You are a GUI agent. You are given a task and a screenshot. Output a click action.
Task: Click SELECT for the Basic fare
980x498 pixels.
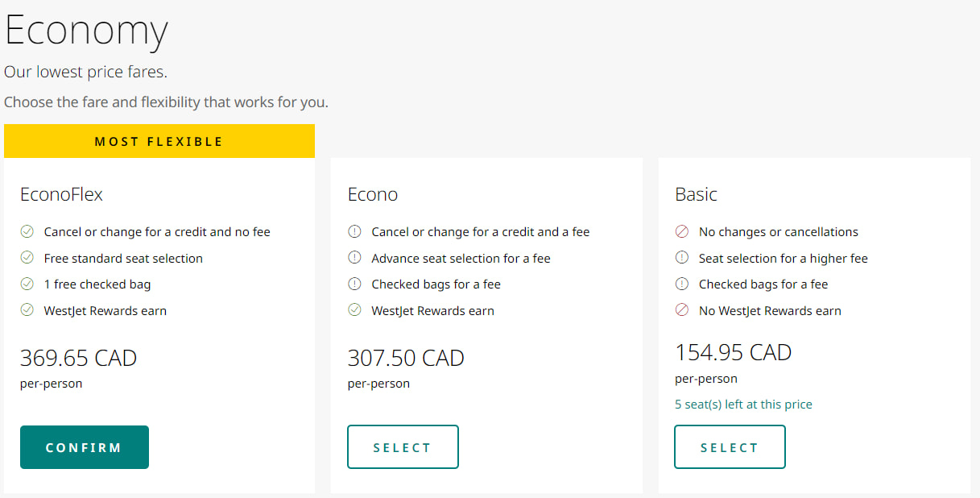pos(730,446)
